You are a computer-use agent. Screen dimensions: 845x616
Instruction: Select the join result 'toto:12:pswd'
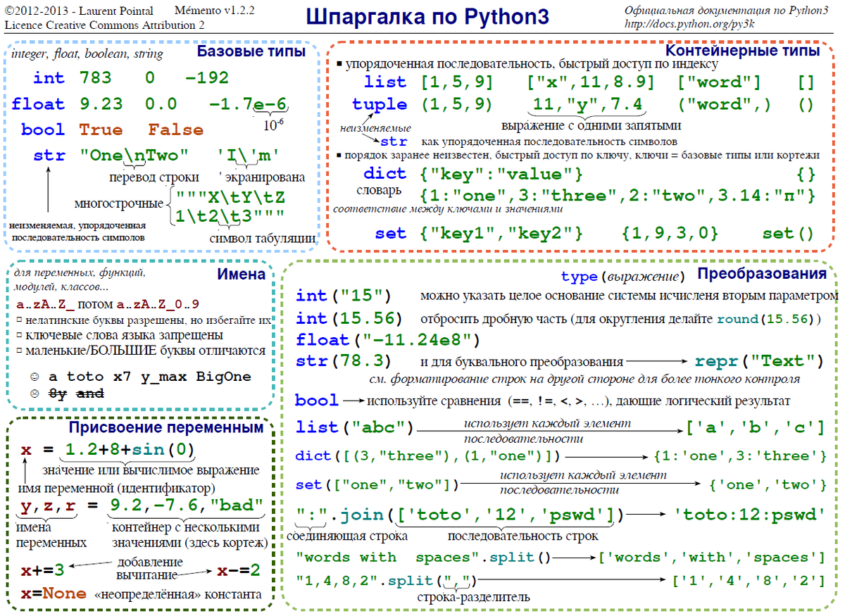(749, 515)
